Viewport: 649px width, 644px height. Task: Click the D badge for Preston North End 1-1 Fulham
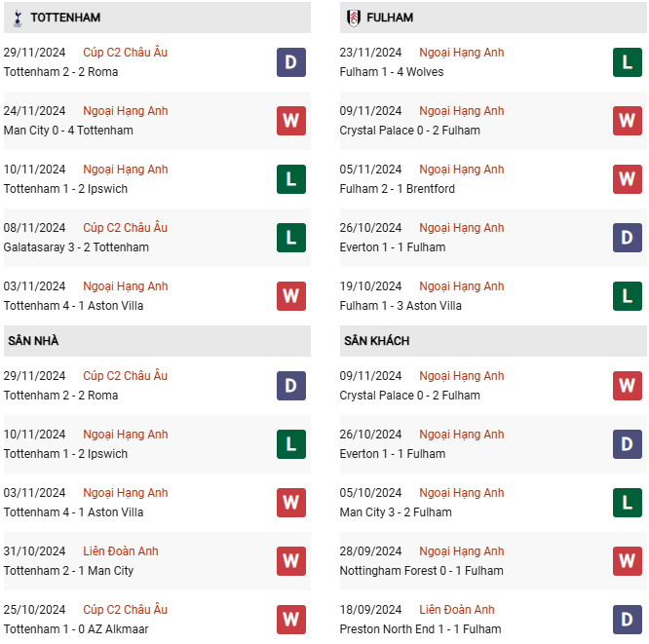627,620
